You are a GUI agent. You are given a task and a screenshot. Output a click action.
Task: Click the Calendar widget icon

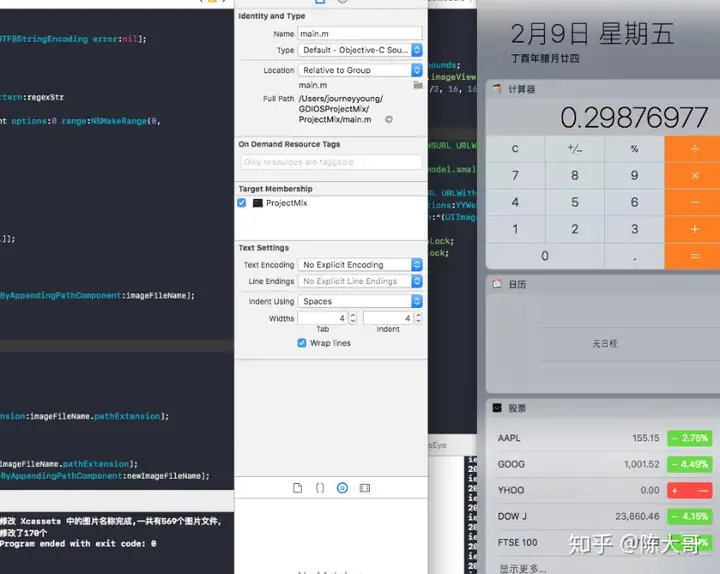(x=497, y=284)
